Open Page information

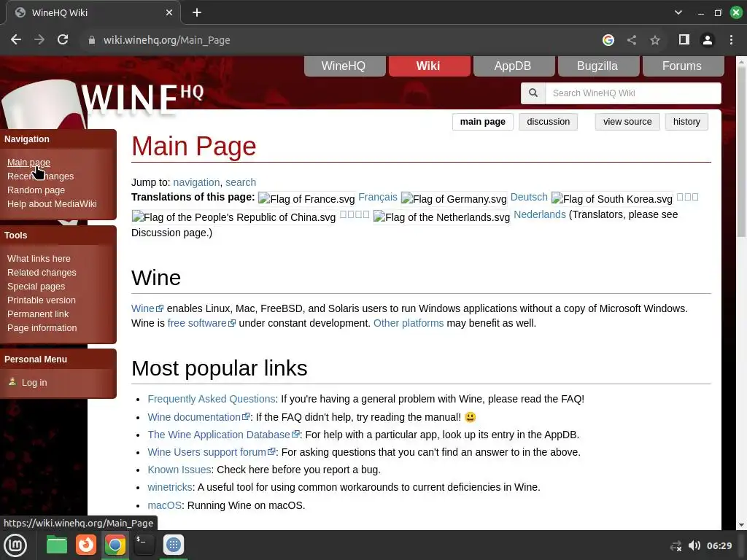tap(42, 327)
